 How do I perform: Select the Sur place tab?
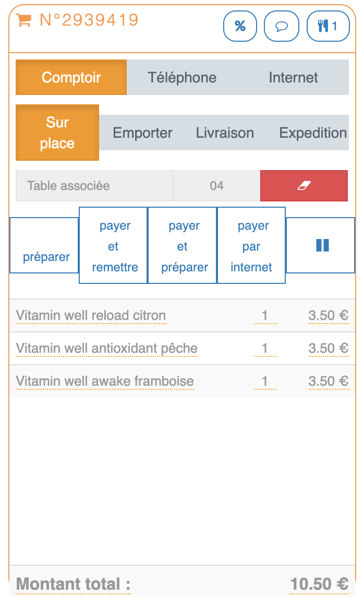coord(57,133)
